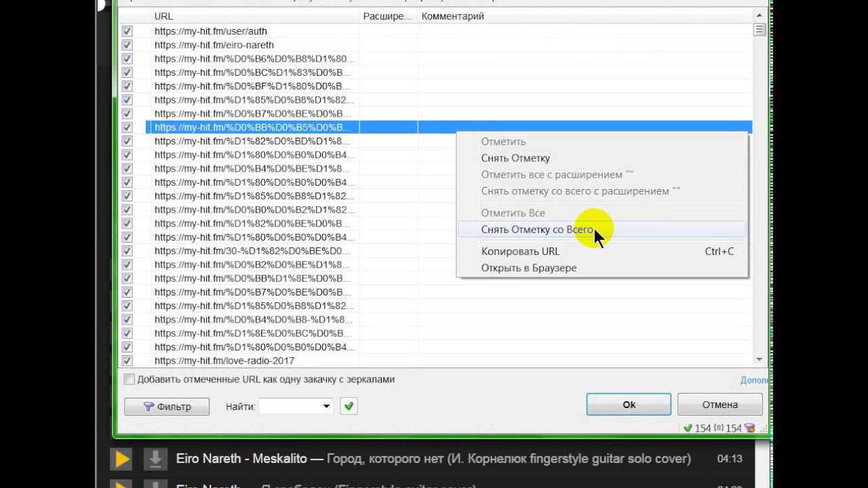Open the Найти dropdown arrow
The image size is (868, 488).
pos(326,406)
